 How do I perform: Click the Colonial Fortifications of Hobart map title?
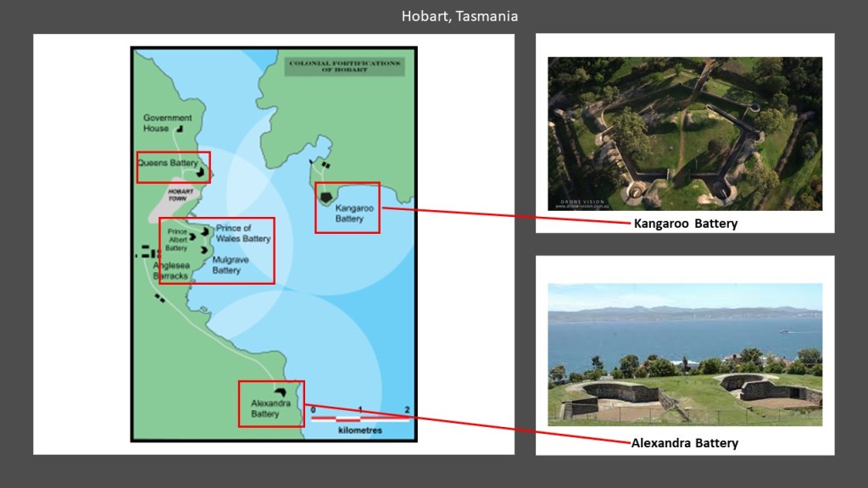(344, 67)
